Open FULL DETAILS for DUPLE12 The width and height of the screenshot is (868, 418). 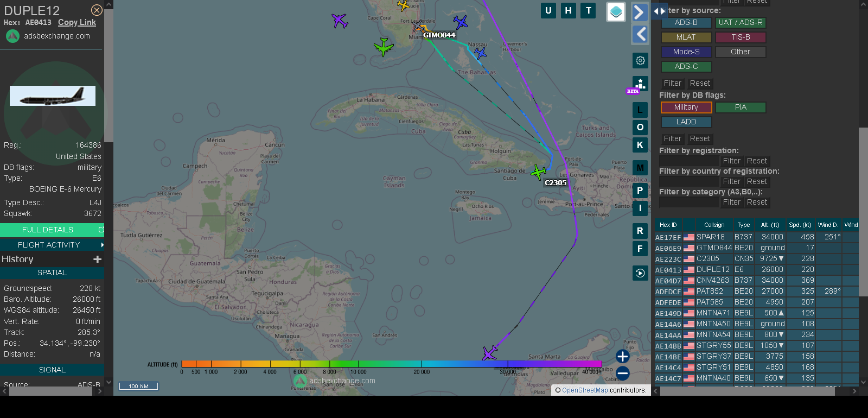(x=52, y=230)
